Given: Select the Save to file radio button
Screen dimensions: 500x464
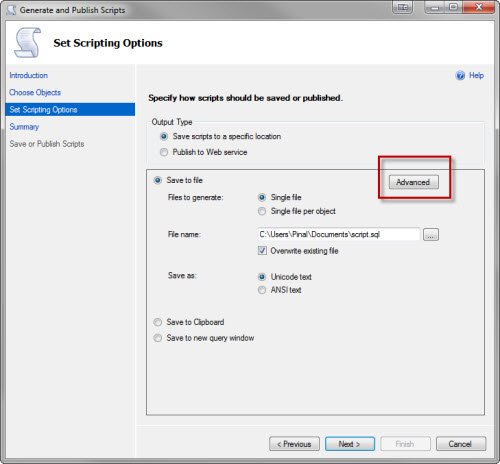Looking at the screenshot, I should click(158, 180).
